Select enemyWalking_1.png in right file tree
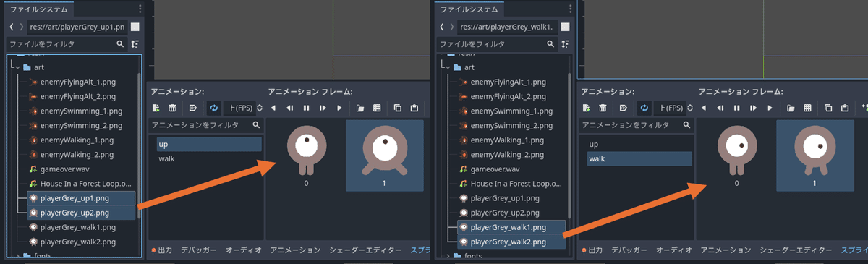The width and height of the screenshot is (868, 264). pyautogui.click(x=507, y=140)
